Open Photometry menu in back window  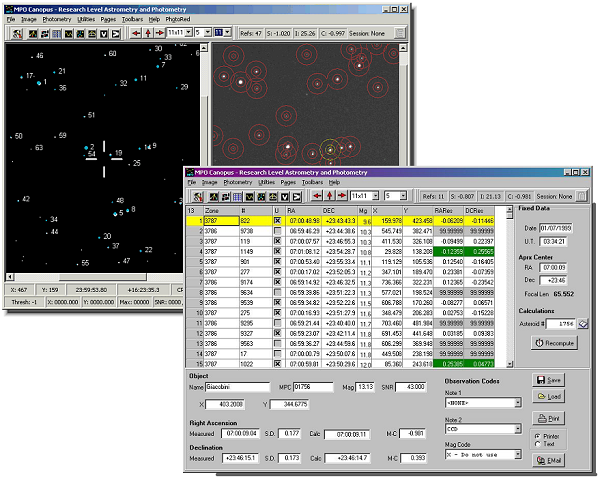57,19
